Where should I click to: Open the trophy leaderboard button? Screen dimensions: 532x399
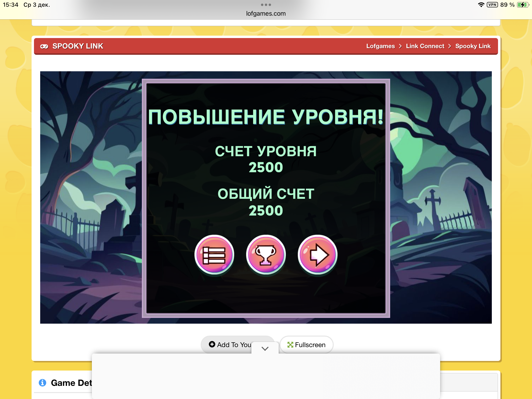[266, 255]
